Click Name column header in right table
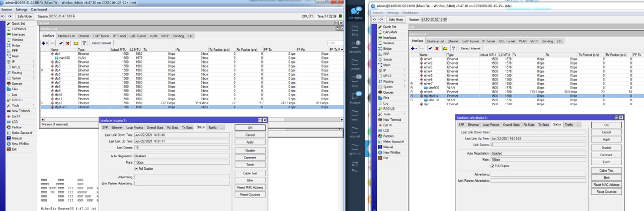644x211 pixels. click(434, 54)
